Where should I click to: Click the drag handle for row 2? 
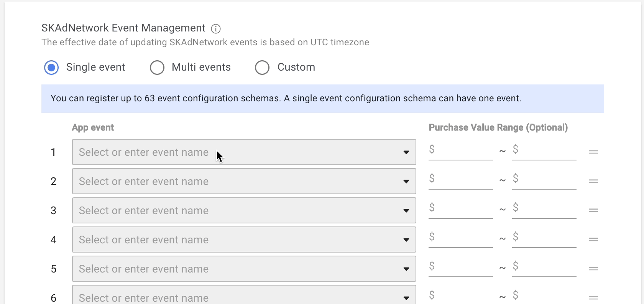coord(593,181)
